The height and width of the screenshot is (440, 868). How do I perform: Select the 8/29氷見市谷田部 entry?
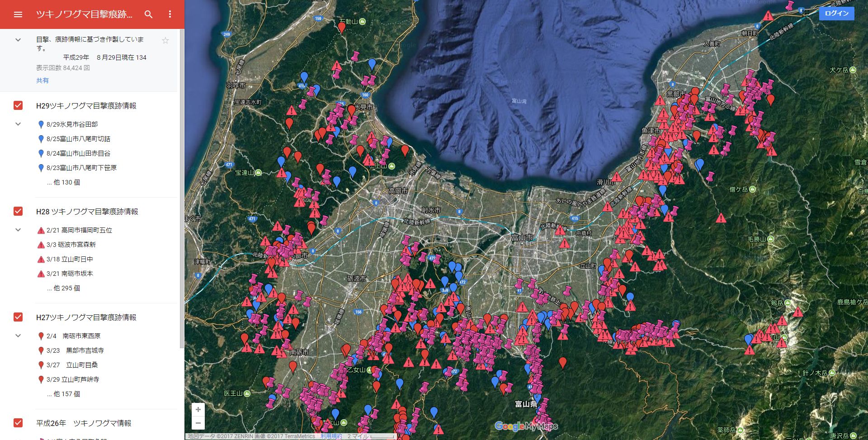click(72, 124)
